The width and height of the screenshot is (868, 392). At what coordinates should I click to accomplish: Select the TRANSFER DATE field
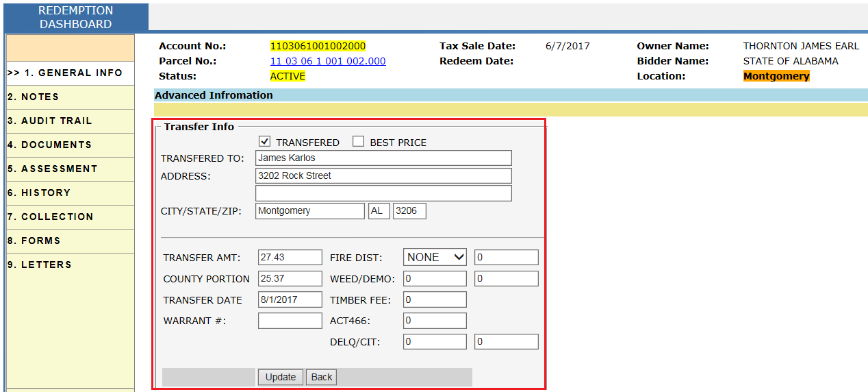coord(290,300)
